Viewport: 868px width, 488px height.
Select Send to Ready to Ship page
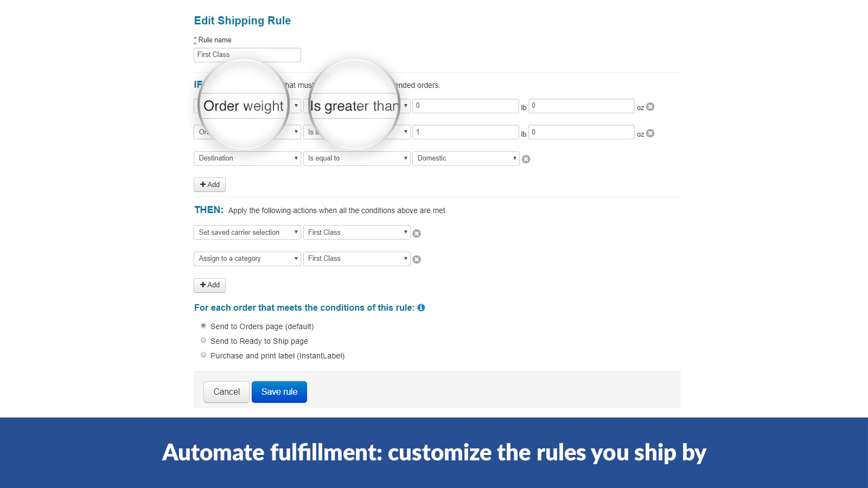pos(203,341)
